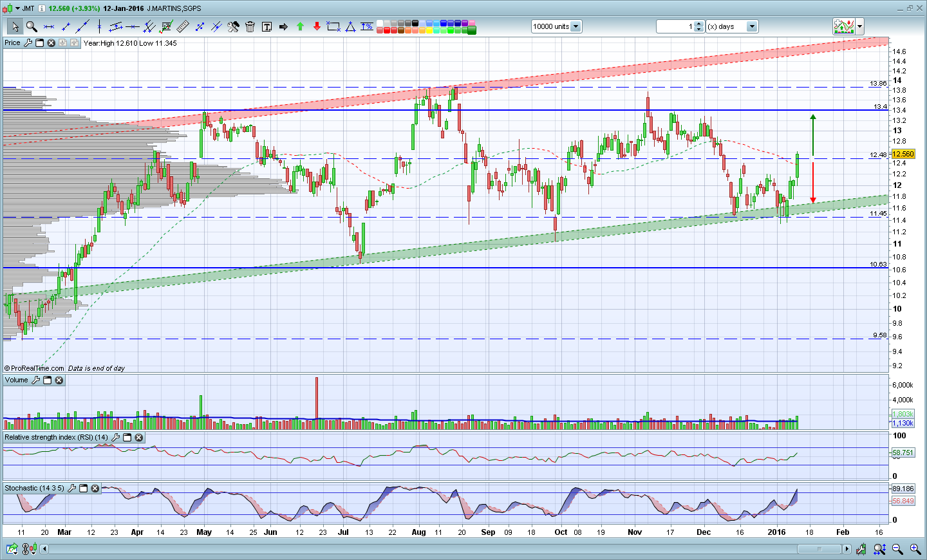Select the text annotation tool
927x560 pixels.
(267, 26)
